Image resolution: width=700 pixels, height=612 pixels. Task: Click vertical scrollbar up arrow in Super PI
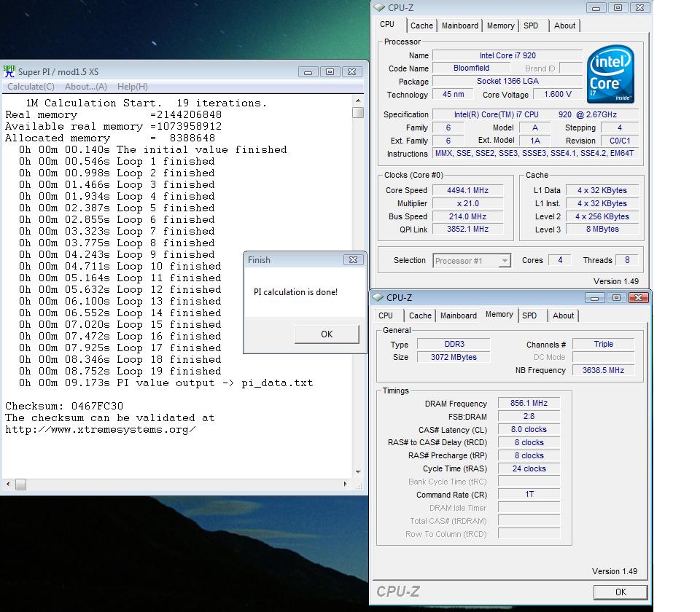(x=358, y=101)
